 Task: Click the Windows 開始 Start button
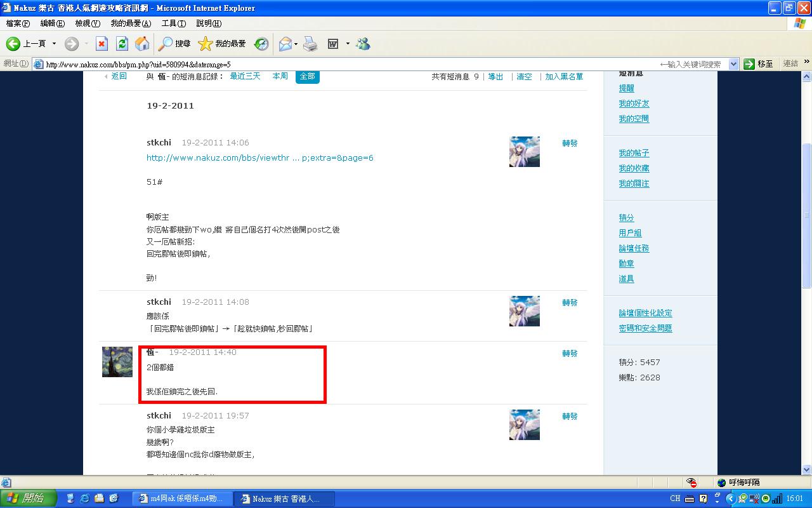click(x=29, y=498)
